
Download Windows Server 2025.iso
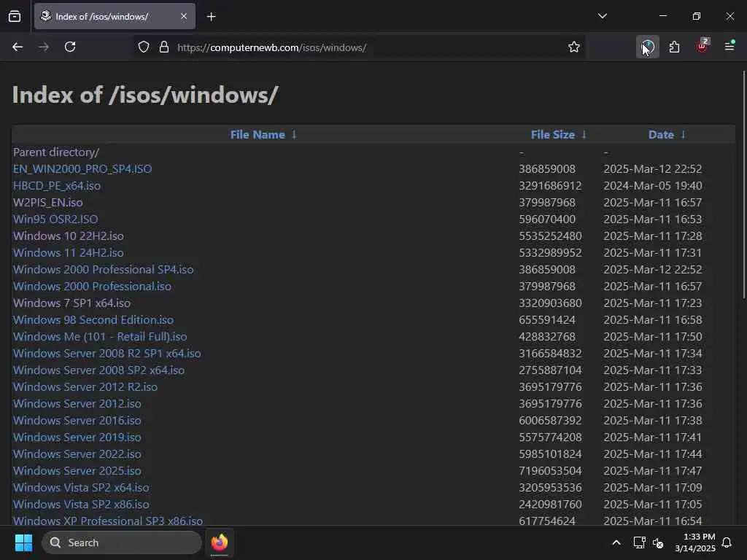(77, 470)
